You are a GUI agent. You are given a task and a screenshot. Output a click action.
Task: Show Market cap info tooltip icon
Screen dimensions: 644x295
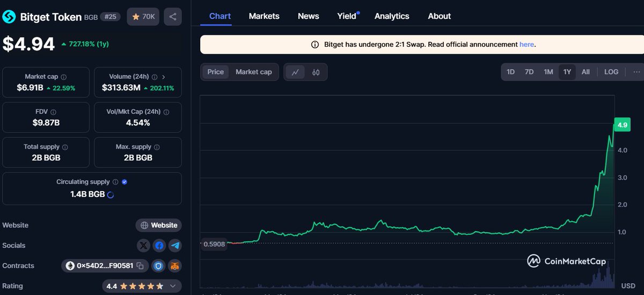coord(64,77)
